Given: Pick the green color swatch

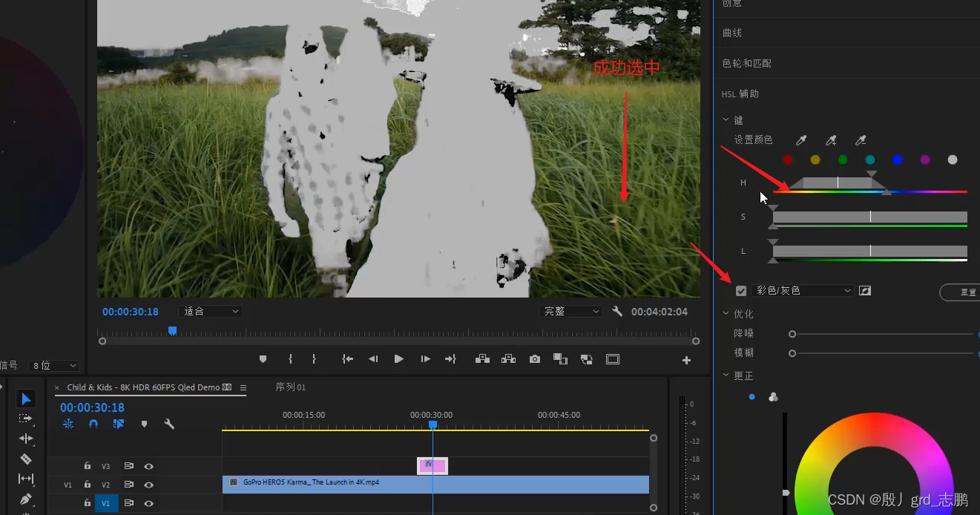Looking at the screenshot, I should pos(843,160).
